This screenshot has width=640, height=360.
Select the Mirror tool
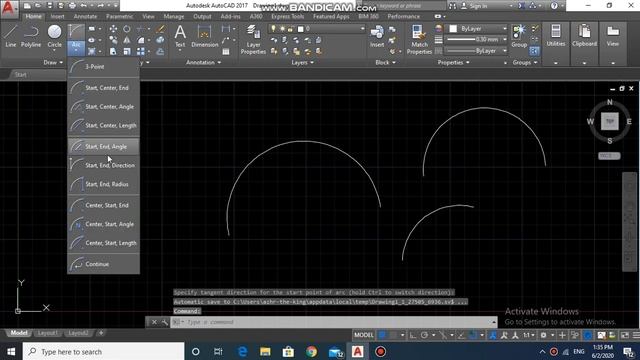tap(127, 40)
